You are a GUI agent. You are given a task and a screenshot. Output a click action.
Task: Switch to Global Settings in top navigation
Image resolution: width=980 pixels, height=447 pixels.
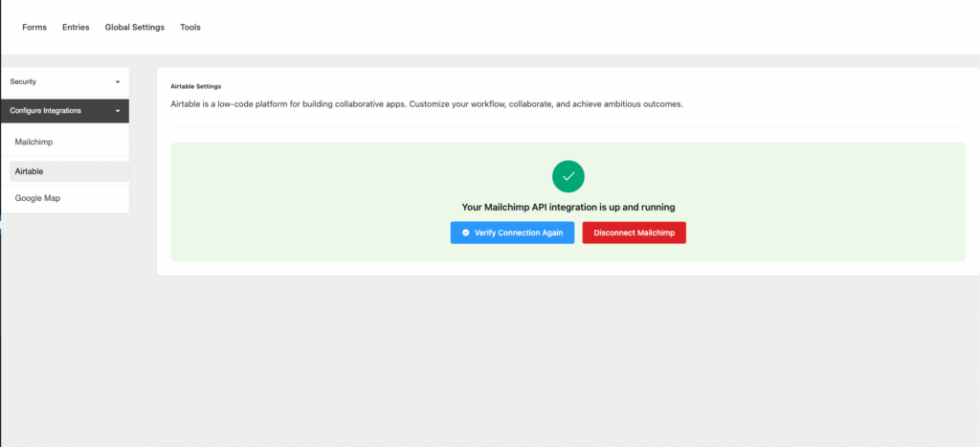[134, 27]
